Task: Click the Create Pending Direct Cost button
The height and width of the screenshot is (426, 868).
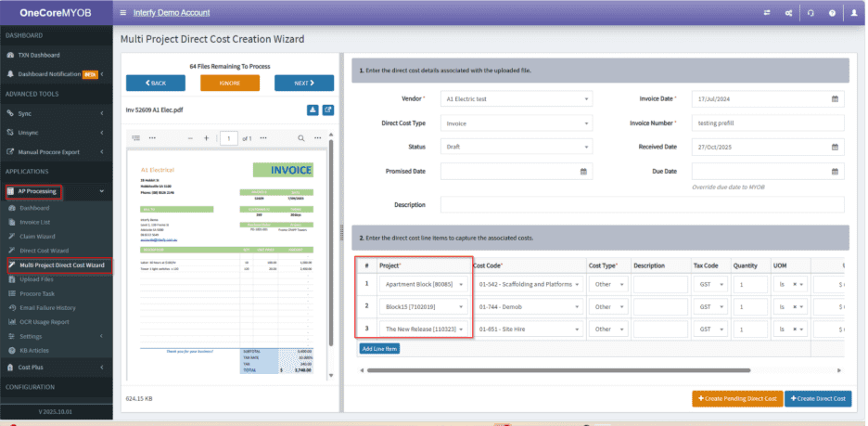Action: point(735,398)
